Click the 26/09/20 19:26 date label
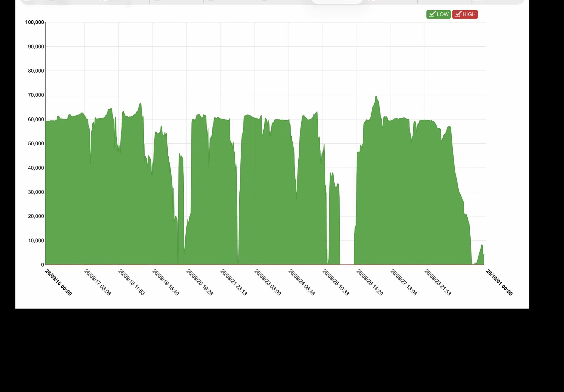Image resolution: width=564 pixels, height=392 pixels. point(200,283)
